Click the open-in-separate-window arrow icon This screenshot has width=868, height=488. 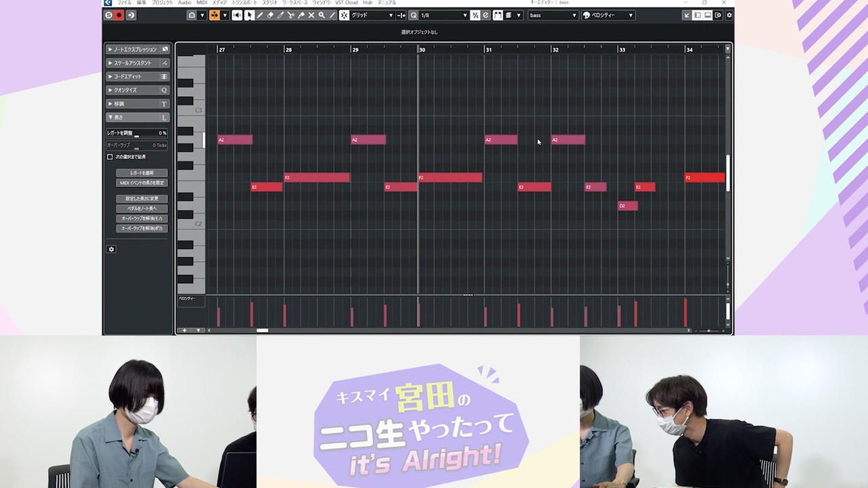[x=687, y=15]
